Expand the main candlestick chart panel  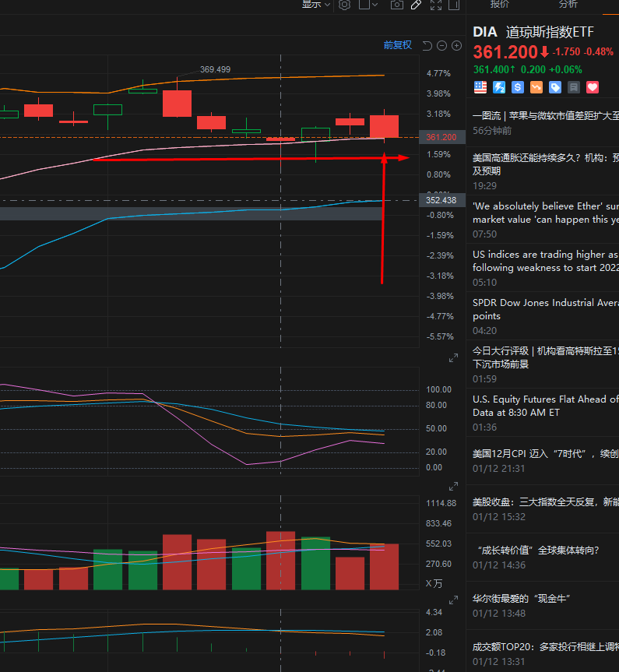(x=453, y=358)
